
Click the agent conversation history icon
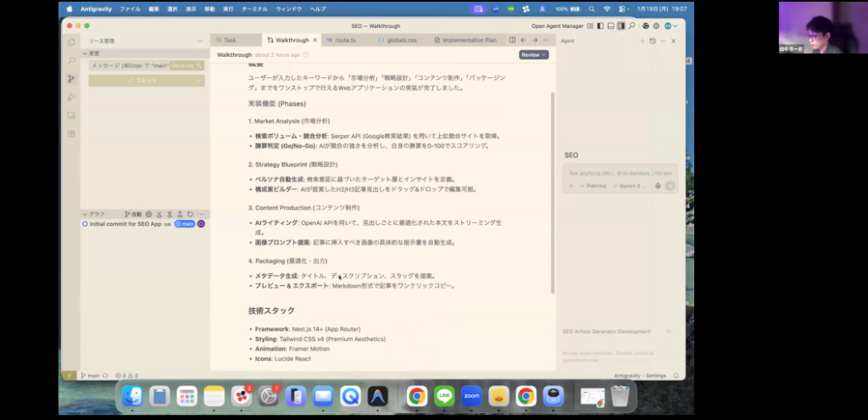pyautogui.click(x=652, y=41)
